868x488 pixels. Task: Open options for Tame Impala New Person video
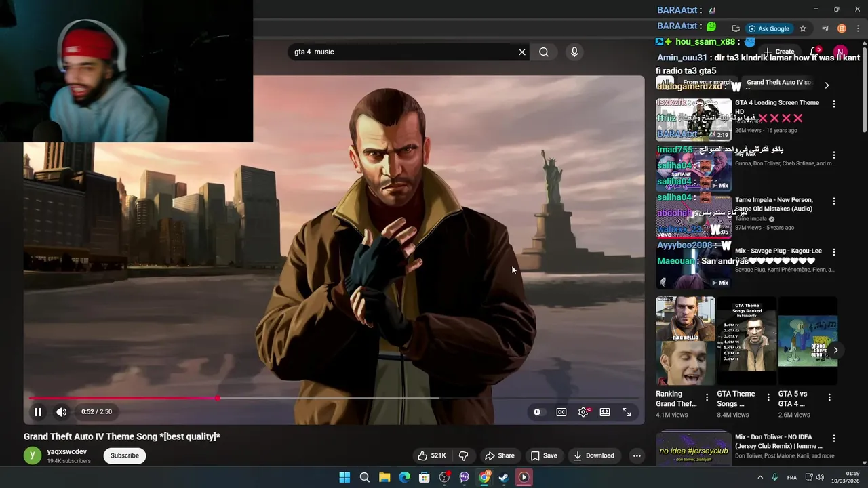click(x=834, y=201)
